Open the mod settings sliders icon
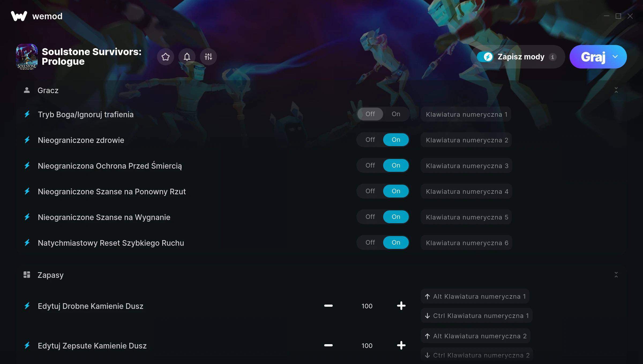Image resolution: width=643 pixels, height=364 pixels. pos(208,57)
